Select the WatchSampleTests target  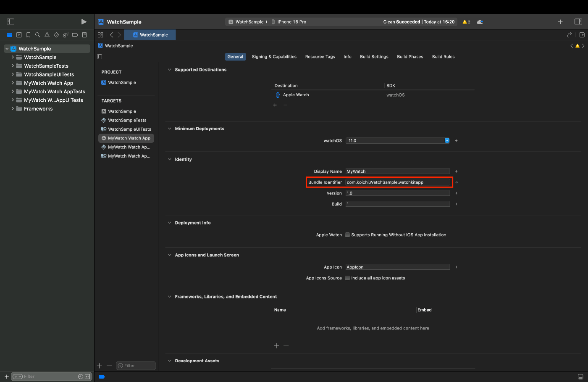(x=126, y=120)
